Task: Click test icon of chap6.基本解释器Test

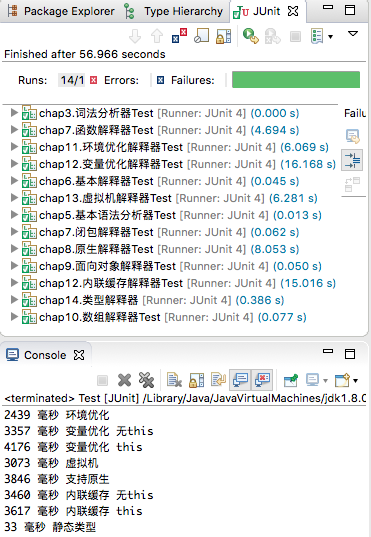Action: pyautogui.click(x=29, y=181)
